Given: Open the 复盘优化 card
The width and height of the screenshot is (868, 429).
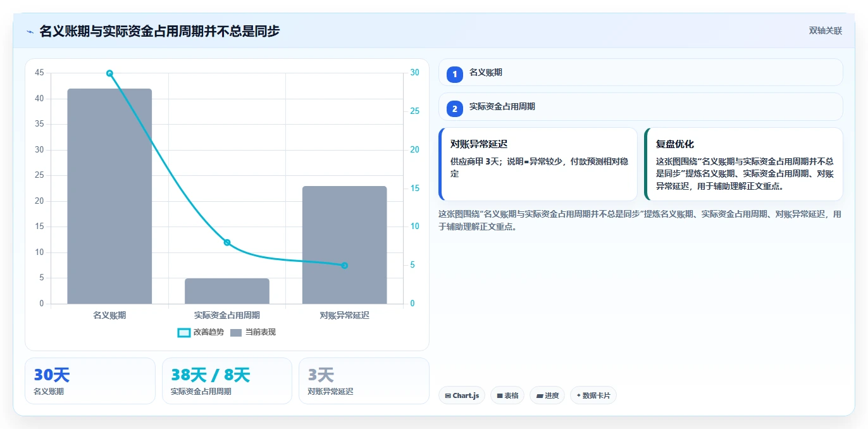Looking at the screenshot, I should tap(743, 164).
